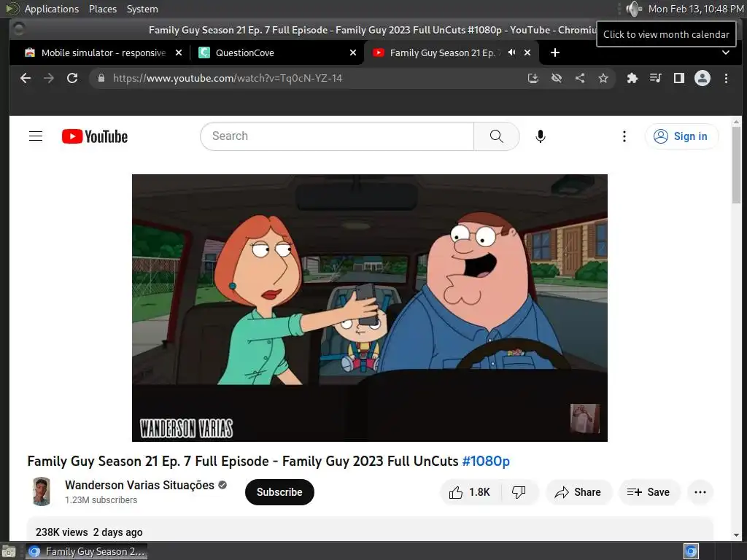Close the Family Guy YouTube tab

pyautogui.click(x=527, y=52)
